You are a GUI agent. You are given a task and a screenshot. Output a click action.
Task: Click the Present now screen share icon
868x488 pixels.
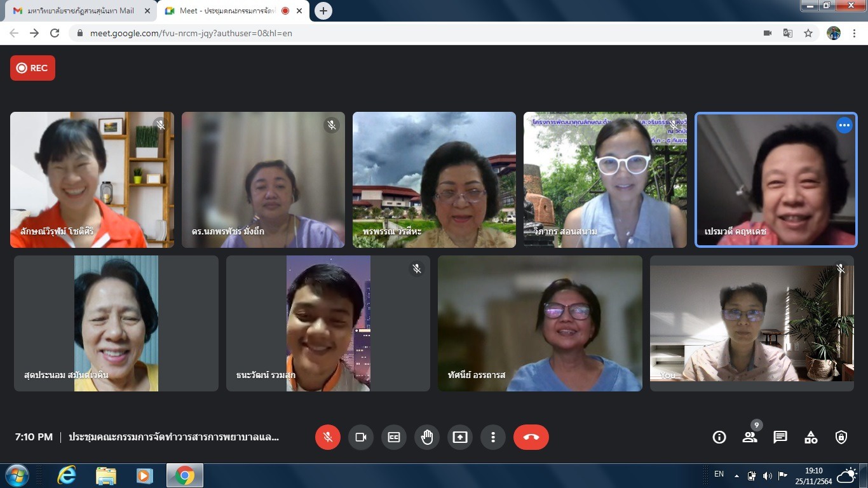(459, 437)
